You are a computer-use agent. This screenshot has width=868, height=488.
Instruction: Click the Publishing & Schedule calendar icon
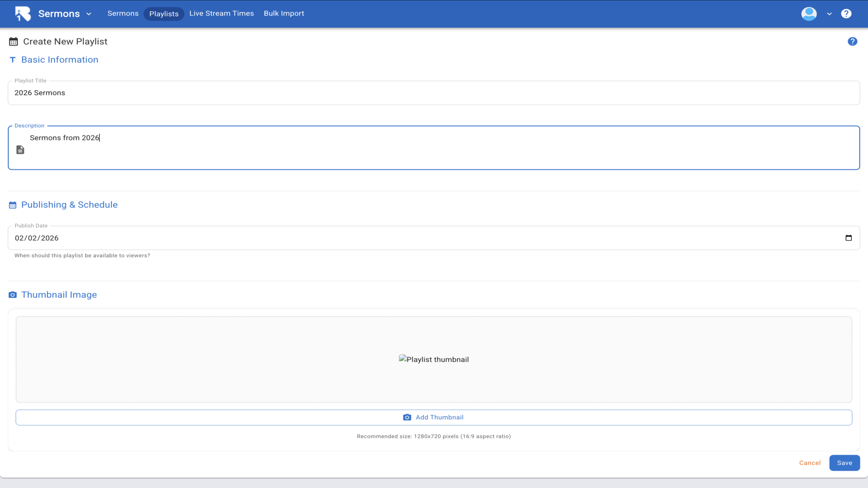(13, 205)
